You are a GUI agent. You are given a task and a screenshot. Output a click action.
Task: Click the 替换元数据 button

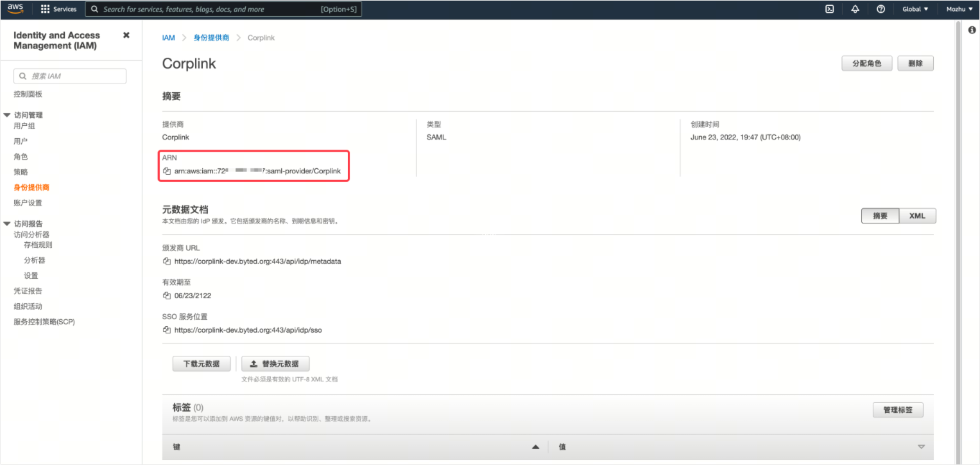(x=275, y=364)
